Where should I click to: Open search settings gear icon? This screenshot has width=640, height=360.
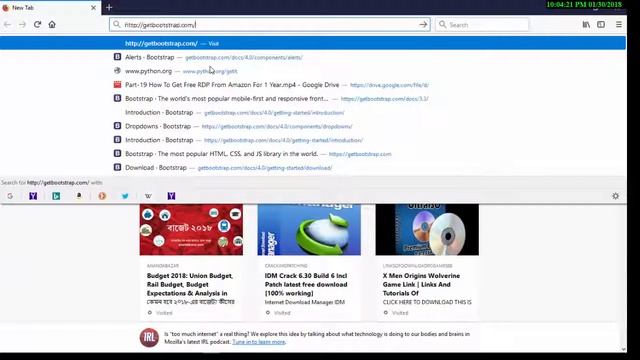click(616, 196)
